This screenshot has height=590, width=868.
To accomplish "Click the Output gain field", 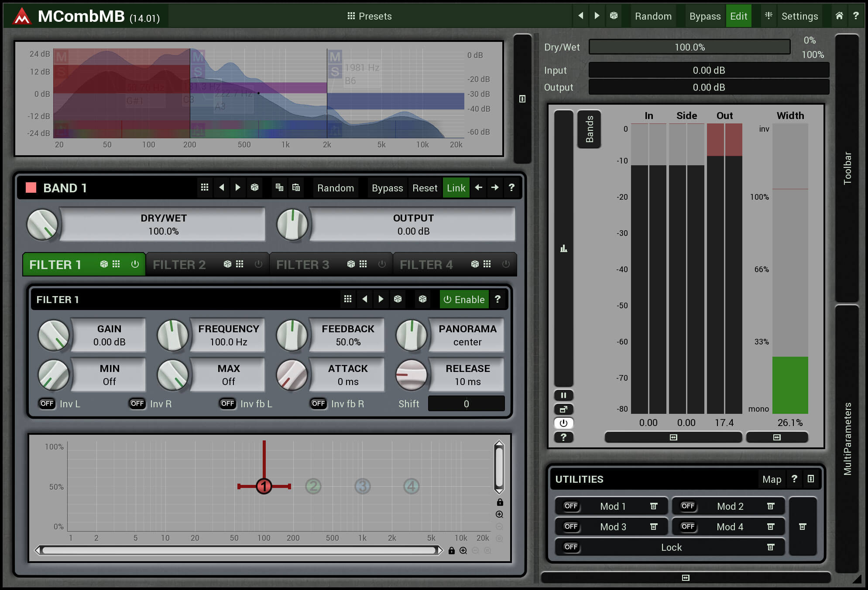I will coord(709,87).
